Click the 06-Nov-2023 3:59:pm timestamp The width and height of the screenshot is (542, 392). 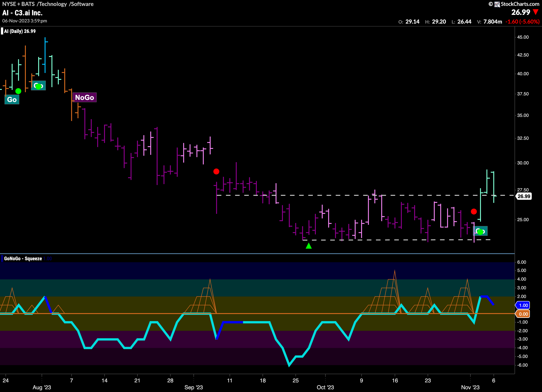click(x=25, y=21)
